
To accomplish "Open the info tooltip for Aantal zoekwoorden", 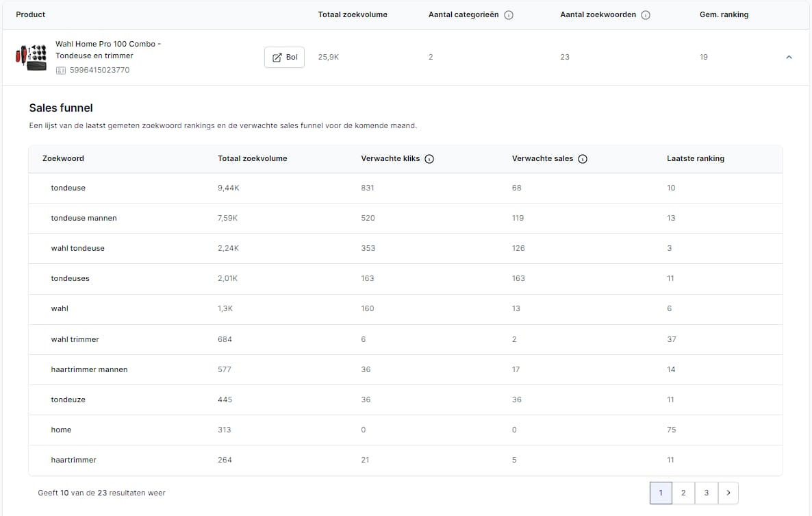I will 645,14.
